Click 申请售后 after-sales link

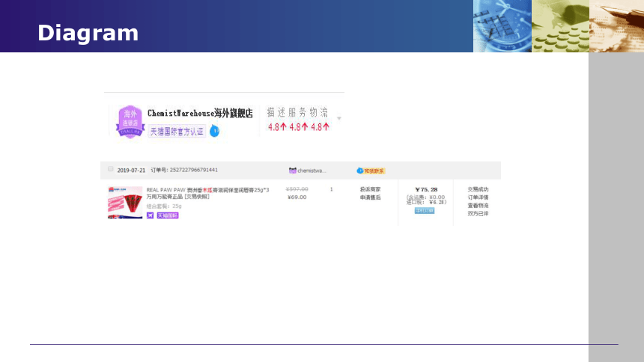click(370, 197)
